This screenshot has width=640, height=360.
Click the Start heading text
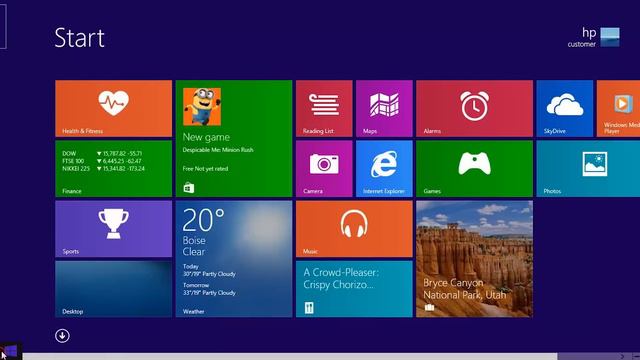click(80, 38)
